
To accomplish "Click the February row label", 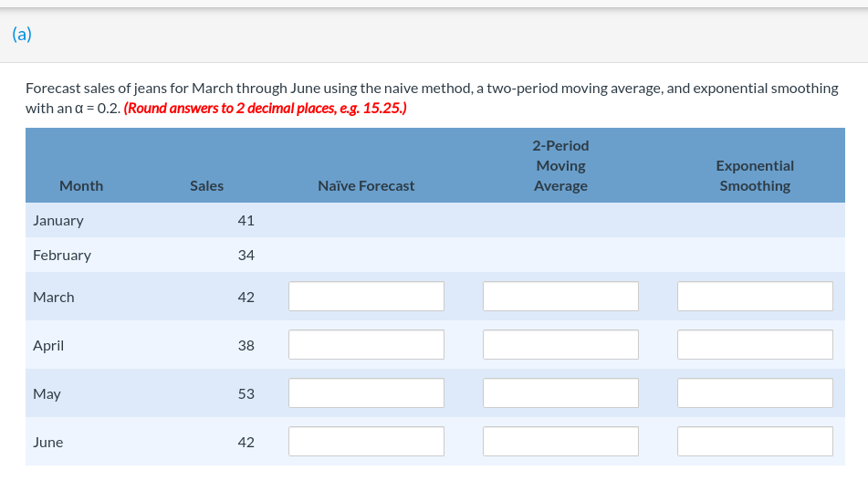I will click(62, 256).
